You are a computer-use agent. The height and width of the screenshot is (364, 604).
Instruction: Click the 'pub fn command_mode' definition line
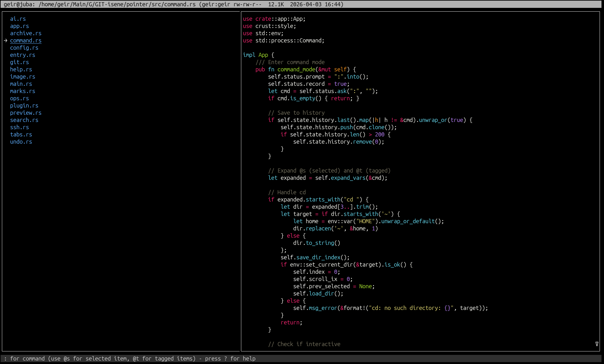[306, 69]
